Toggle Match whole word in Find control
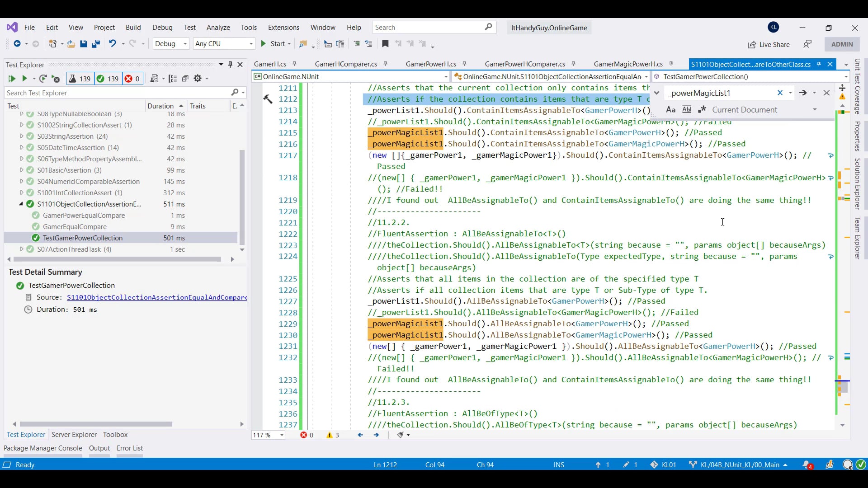Viewport: 868px width, 488px height. point(687,109)
